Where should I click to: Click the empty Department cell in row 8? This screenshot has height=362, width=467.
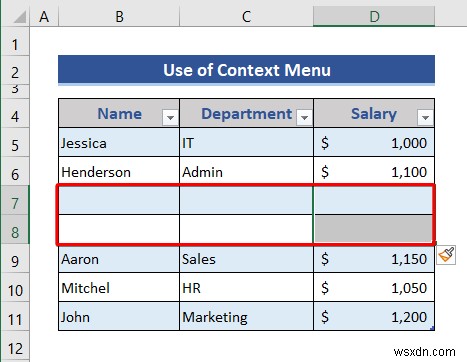(246, 229)
